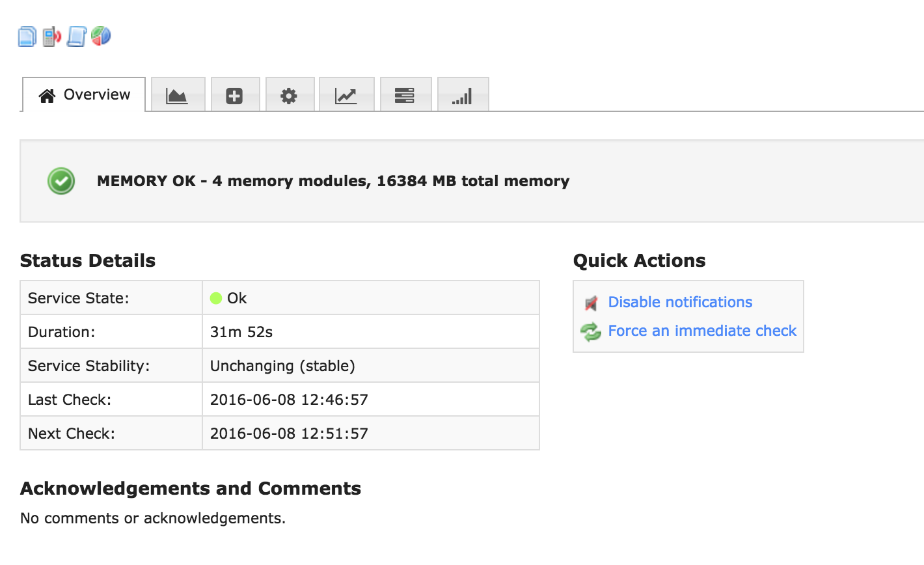Click the muted speaker notifications icon
The image size is (924, 565).
[591, 303]
